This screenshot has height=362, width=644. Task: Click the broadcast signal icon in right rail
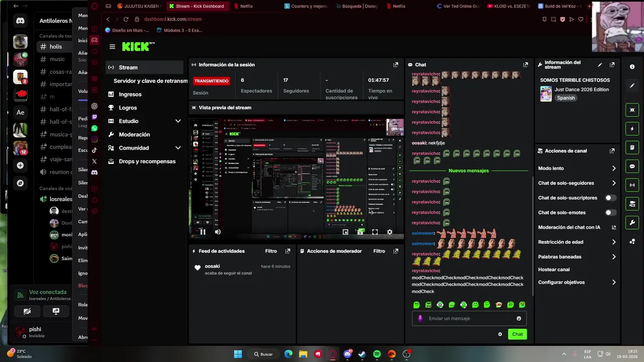(x=632, y=185)
